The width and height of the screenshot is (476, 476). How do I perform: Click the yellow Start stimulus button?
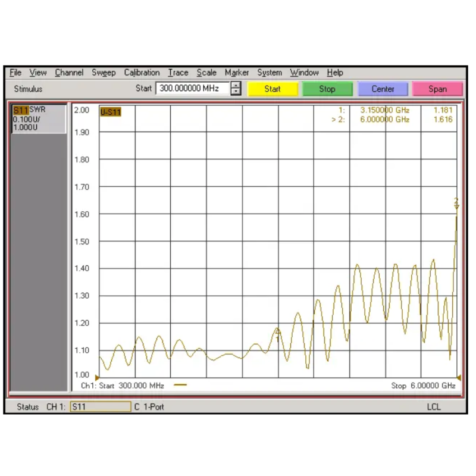click(x=273, y=89)
